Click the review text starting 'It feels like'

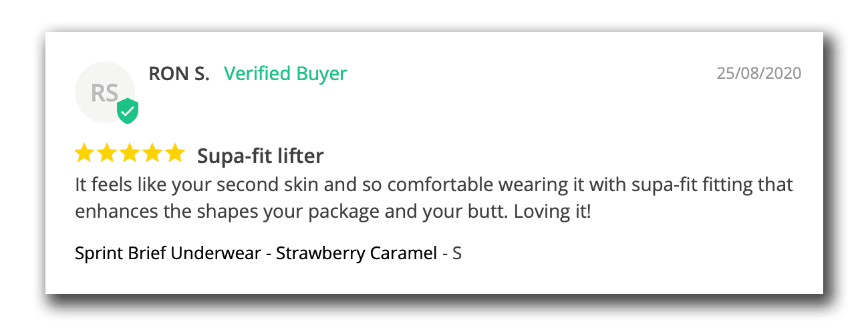(434, 198)
